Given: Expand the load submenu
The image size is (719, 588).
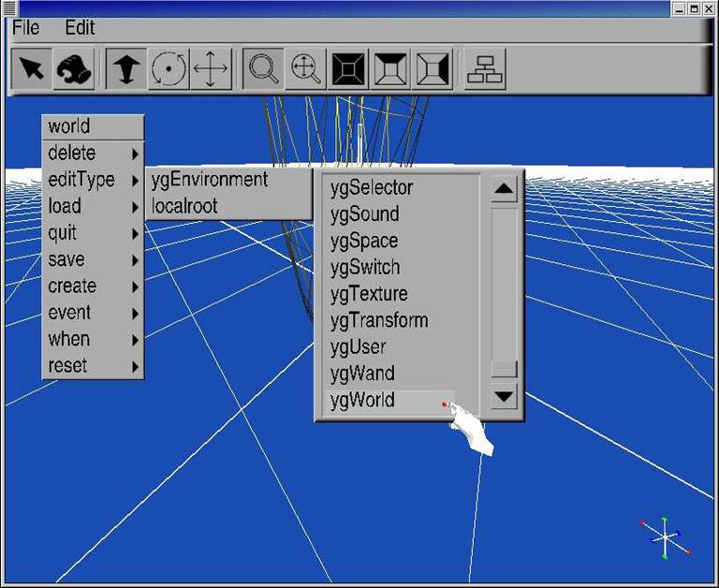Looking at the screenshot, I should (93, 206).
